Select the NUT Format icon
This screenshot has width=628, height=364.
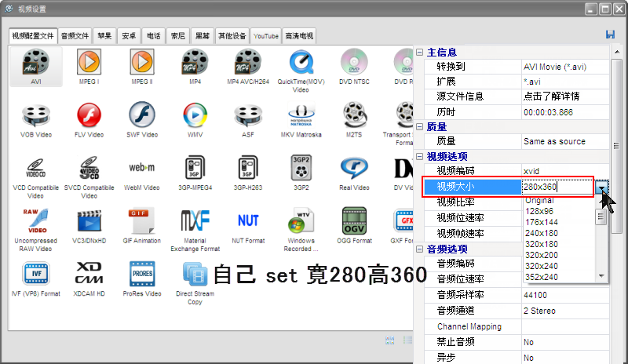(x=248, y=220)
